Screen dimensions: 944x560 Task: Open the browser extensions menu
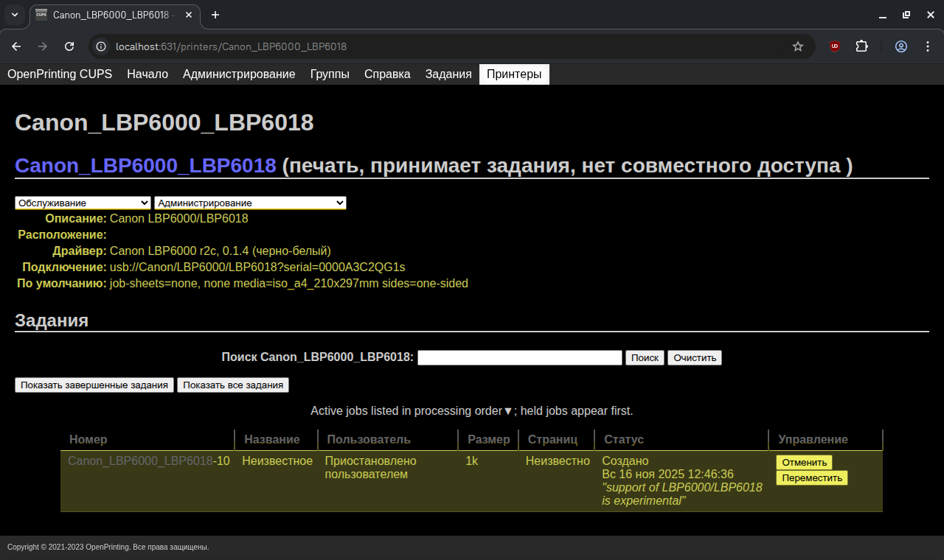(x=861, y=46)
